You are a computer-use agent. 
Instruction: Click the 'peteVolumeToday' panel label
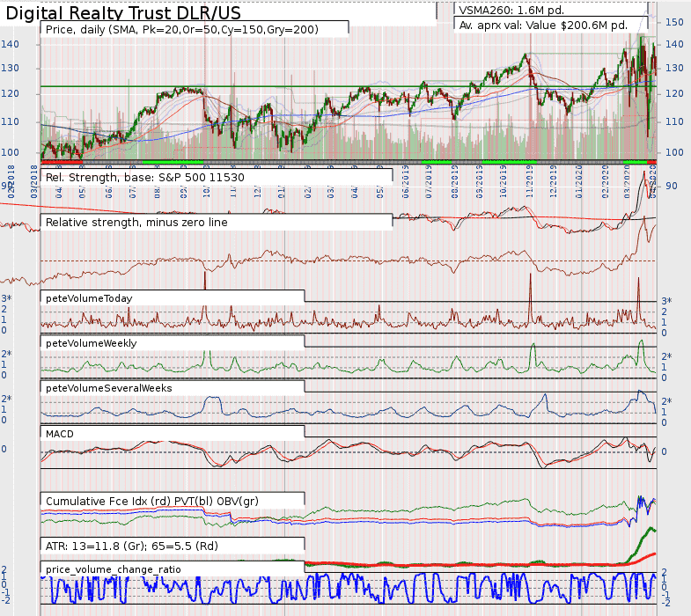pyautogui.click(x=89, y=298)
